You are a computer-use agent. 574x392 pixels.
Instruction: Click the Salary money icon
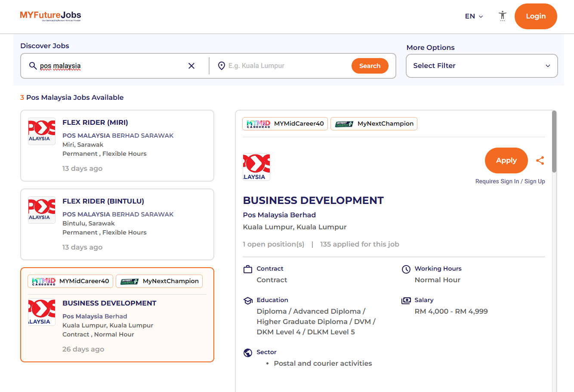406,300
